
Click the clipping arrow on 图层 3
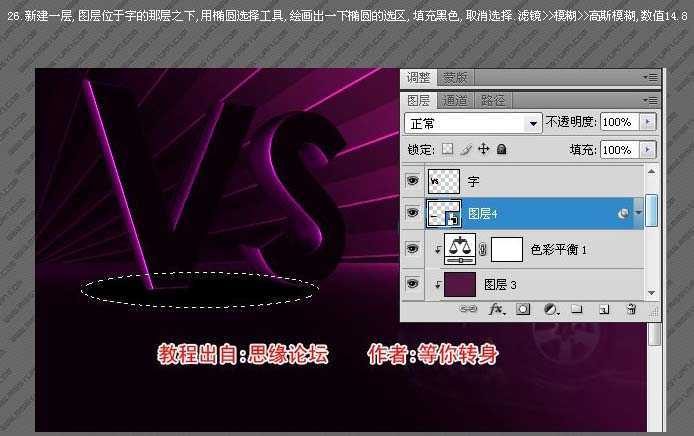pyautogui.click(x=438, y=285)
